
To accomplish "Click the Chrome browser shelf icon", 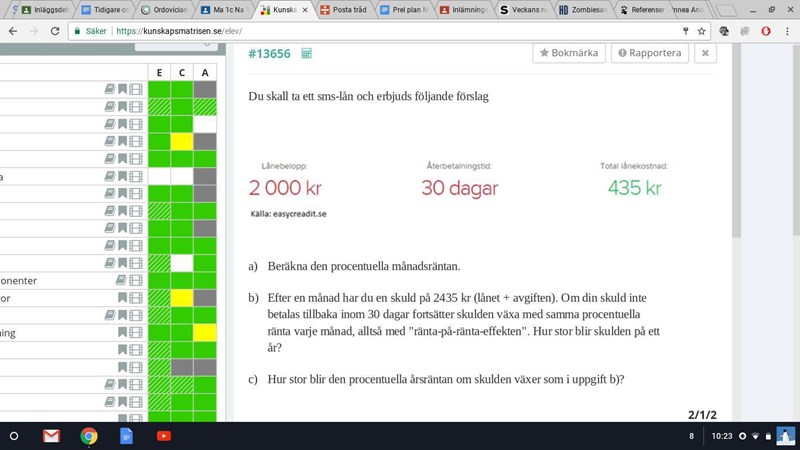I will (x=89, y=436).
